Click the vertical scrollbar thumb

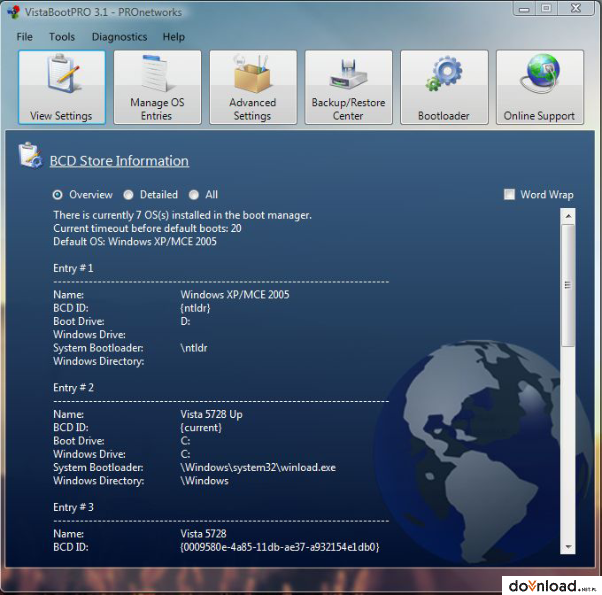coord(568,285)
